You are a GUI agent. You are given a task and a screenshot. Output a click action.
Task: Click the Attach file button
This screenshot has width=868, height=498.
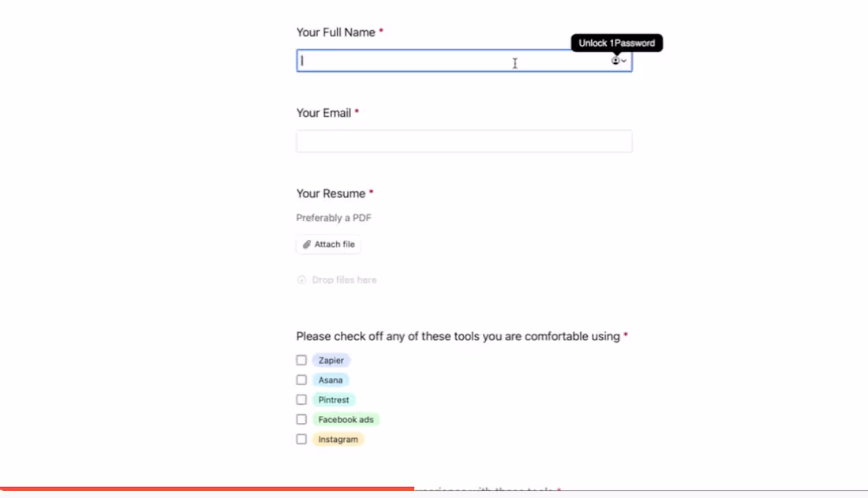click(x=328, y=244)
